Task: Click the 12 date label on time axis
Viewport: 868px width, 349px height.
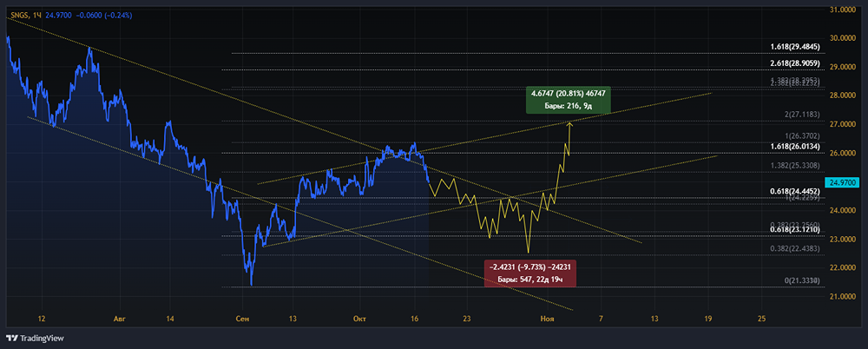Action: coord(42,319)
